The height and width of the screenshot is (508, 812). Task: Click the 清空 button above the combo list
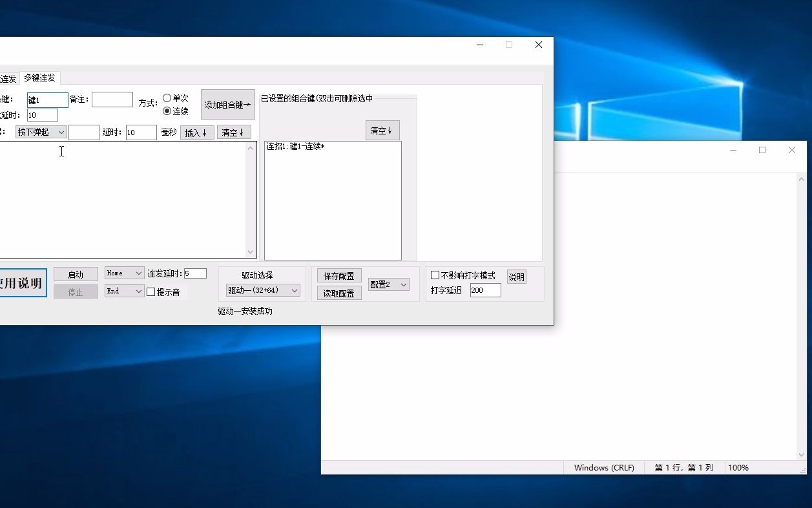point(382,129)
